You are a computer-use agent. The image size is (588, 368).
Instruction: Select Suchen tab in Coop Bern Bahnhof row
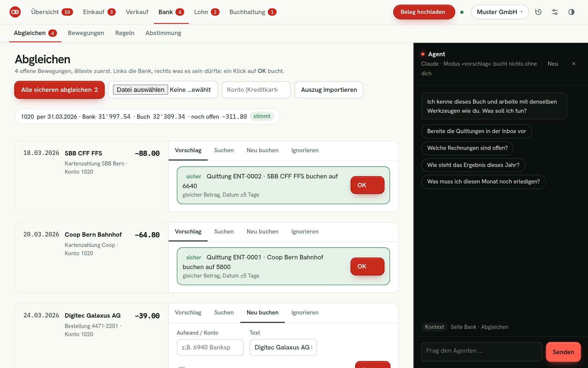coord(224,232)
